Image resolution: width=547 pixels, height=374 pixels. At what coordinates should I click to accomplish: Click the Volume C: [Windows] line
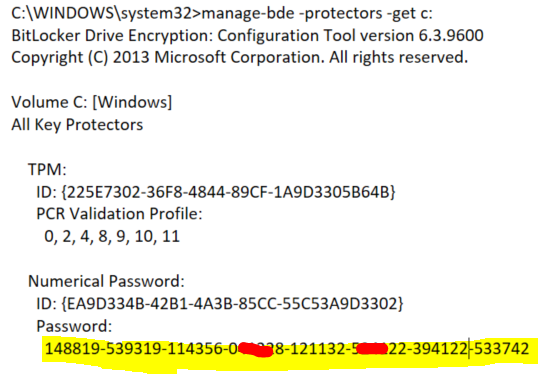coord(92,103)
